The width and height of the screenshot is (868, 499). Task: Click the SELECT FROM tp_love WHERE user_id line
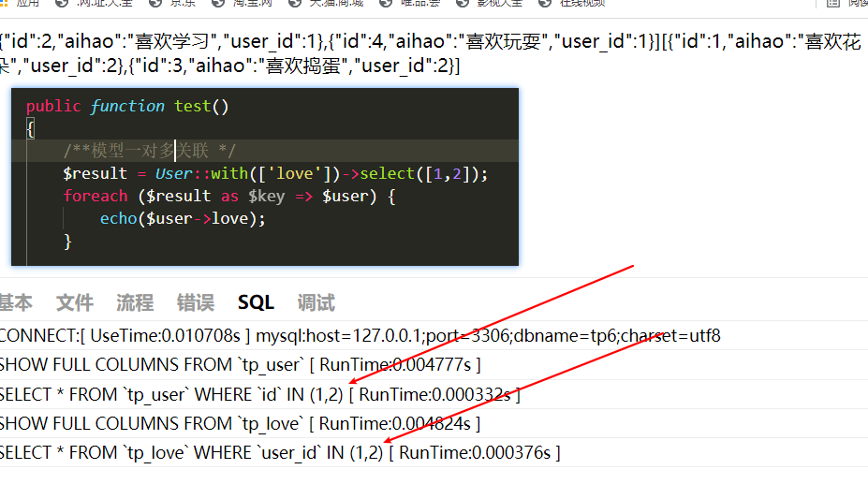280,452
